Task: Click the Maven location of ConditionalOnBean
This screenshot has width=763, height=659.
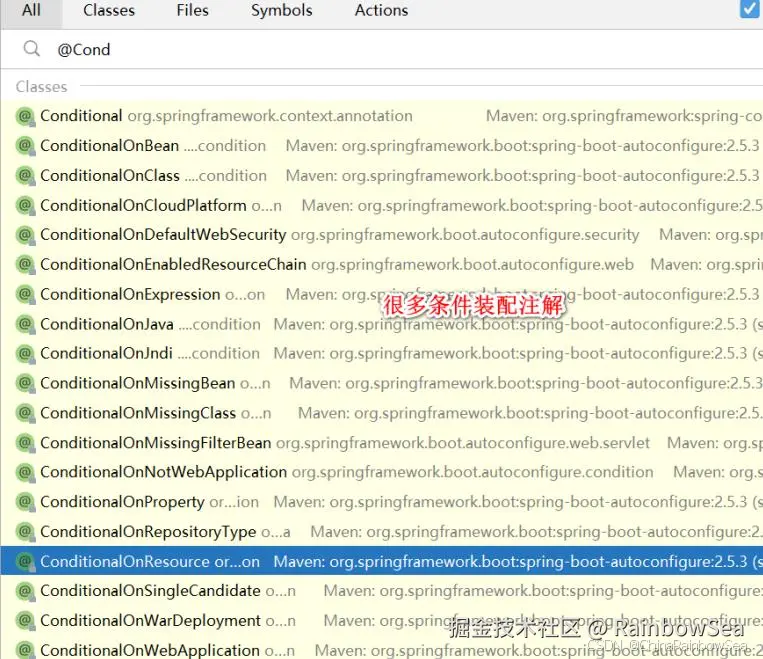Action: [523, 146]
